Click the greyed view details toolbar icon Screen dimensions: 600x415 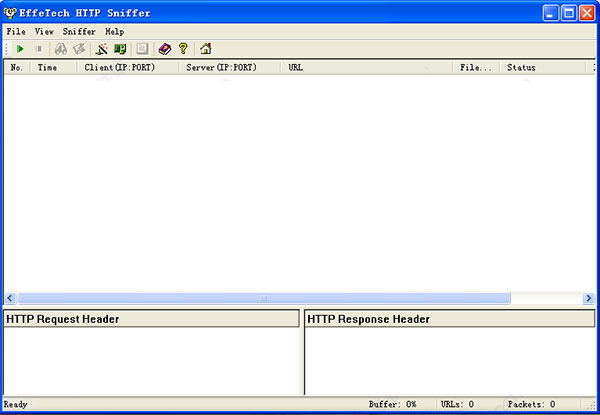tap(142, 49)
